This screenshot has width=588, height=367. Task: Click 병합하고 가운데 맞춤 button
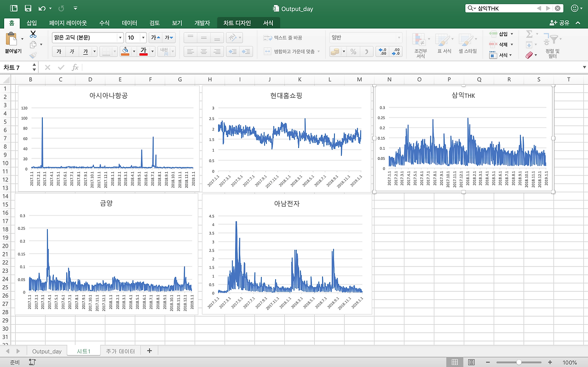click(x=292, y=51)
